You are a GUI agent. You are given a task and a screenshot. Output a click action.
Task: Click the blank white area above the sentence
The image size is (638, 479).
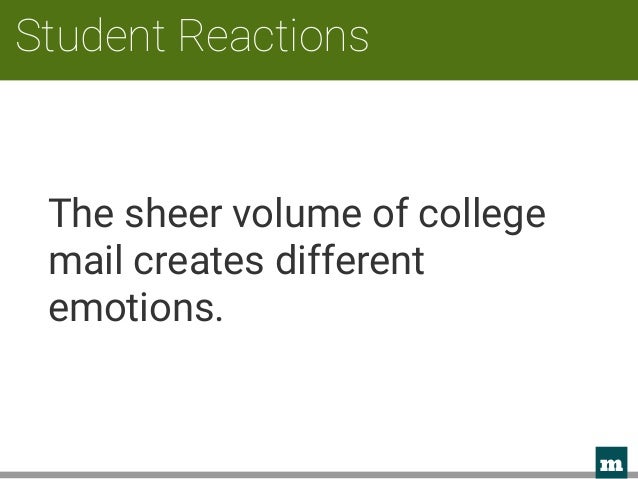(x=317, y=136)
